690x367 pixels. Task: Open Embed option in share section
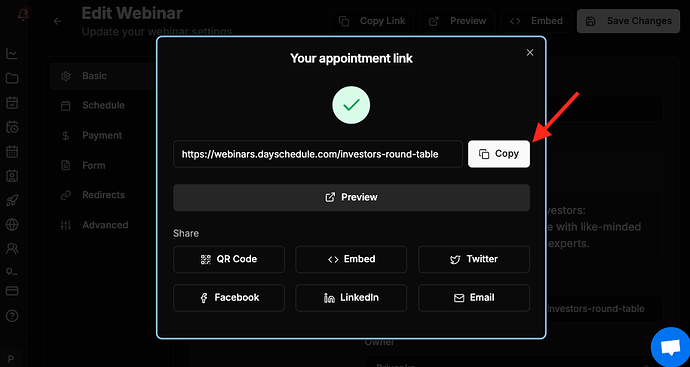click(351, 259)
